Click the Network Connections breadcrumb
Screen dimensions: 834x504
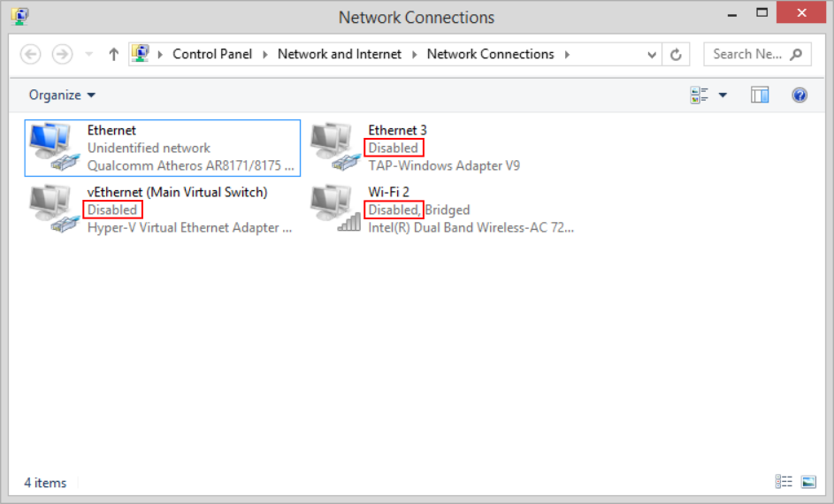490,55
